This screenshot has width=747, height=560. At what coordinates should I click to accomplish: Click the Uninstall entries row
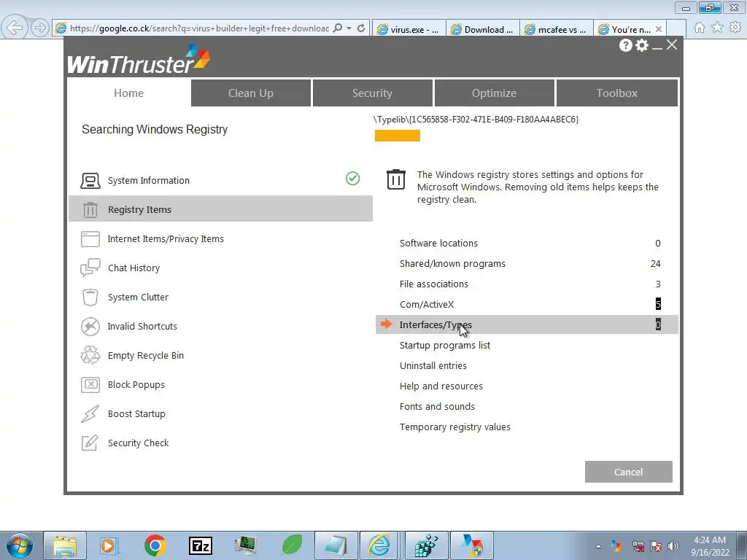click(527, 366)
